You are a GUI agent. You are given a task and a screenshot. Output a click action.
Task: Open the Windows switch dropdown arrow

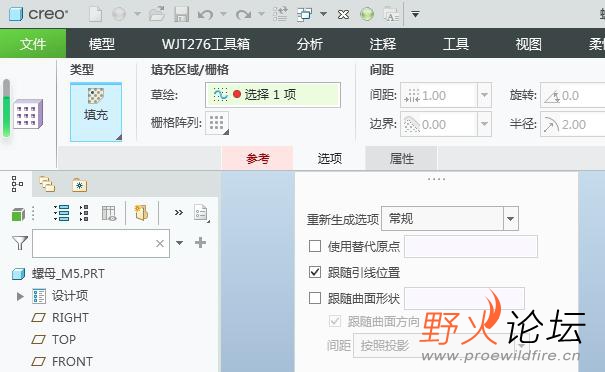coord(323,14)
